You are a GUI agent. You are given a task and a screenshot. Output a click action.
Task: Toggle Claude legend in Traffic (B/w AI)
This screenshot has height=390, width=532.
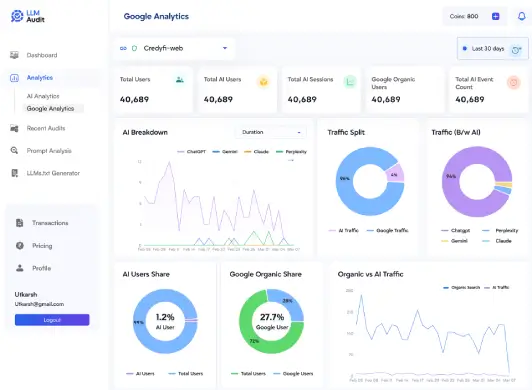click(497, 241)
